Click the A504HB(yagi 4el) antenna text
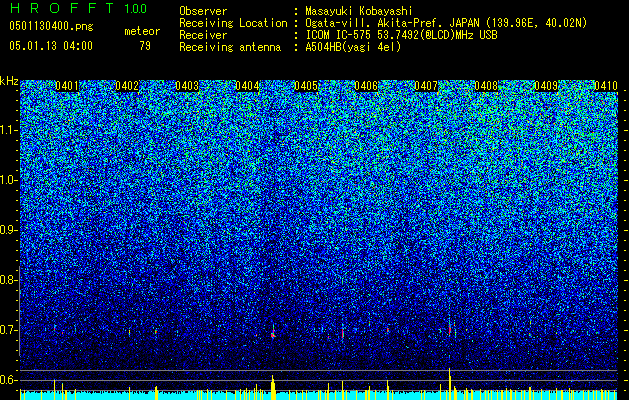Image resolution: width=629 pixels, height=400 pixels. (353, 47)
